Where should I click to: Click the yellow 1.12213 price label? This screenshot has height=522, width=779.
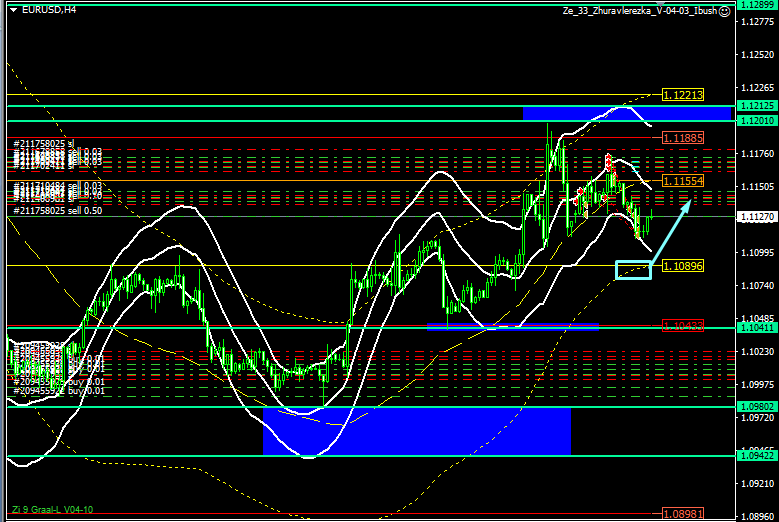[683, 95]
